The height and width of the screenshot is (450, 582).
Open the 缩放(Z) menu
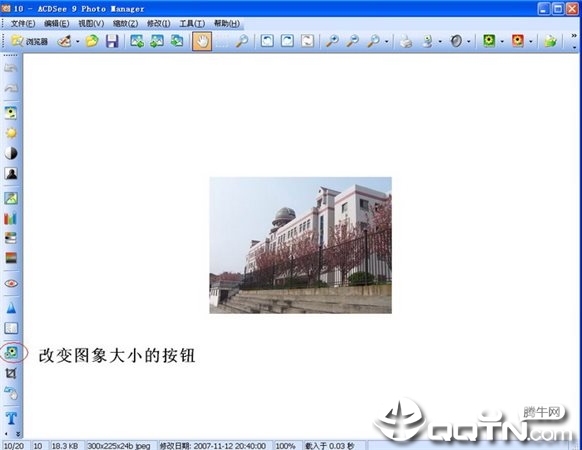click(x=125, y=23)
